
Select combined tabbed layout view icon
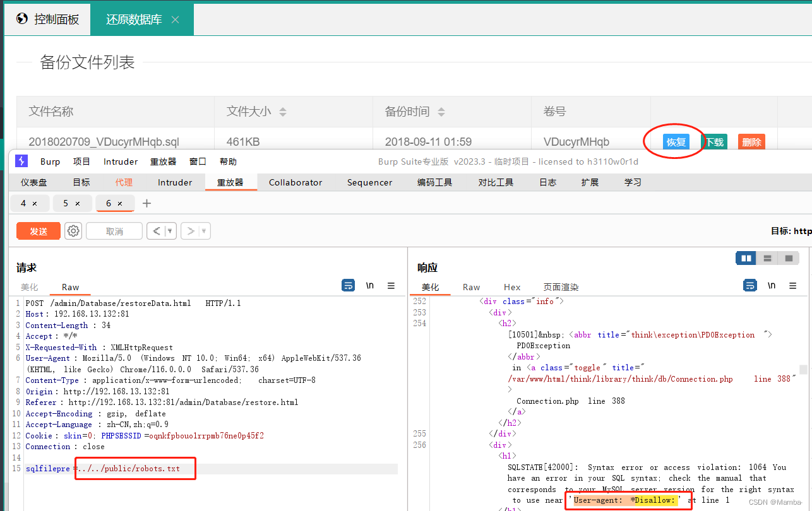coord(789,258)
